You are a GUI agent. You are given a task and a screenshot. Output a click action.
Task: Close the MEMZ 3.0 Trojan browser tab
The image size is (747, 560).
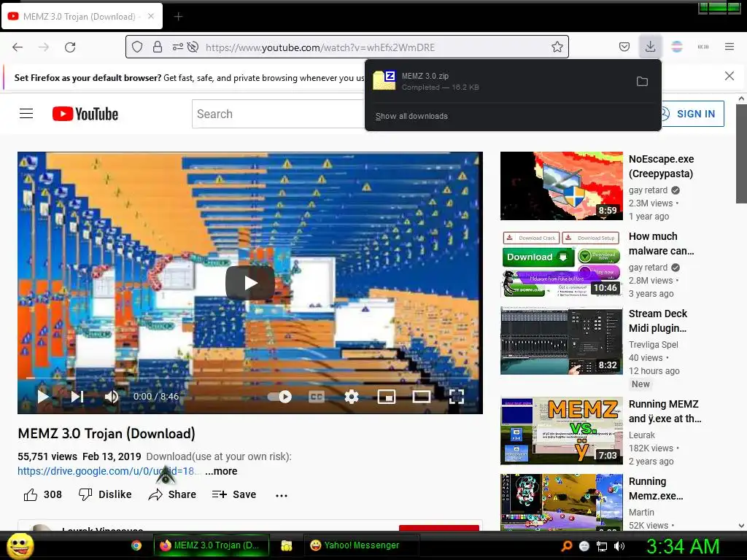150,16
